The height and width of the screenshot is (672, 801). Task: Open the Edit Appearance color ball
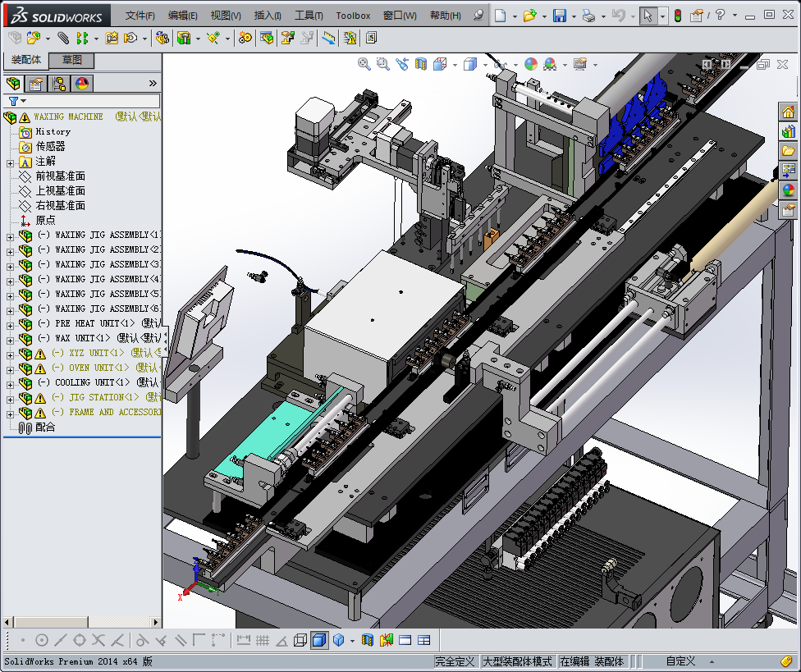(x=530, y=64)
